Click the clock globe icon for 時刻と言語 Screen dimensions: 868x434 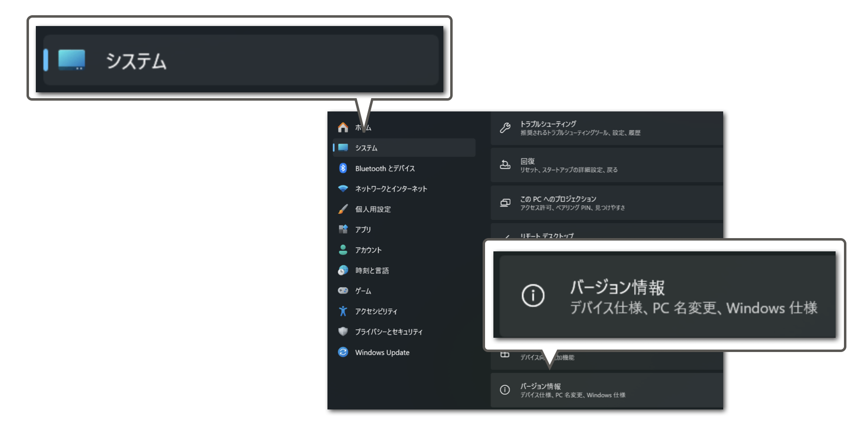coord(343,271)
